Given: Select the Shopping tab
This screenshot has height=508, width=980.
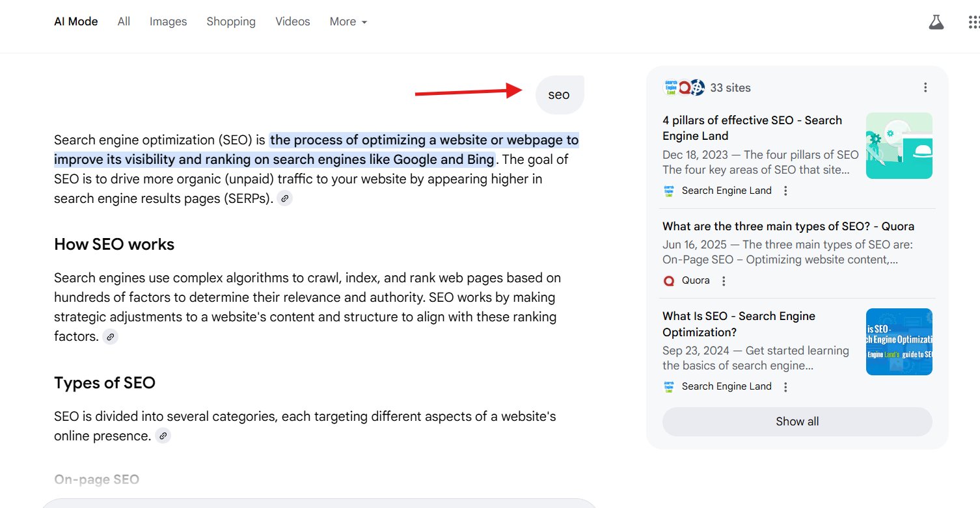Looking at the screenshot, I should point(231,21).
